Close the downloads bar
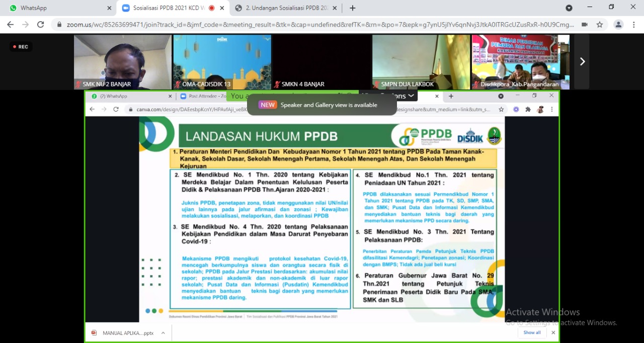Viewport: 644px width, 343px height. pyautogui.click(x=553, y=332)
